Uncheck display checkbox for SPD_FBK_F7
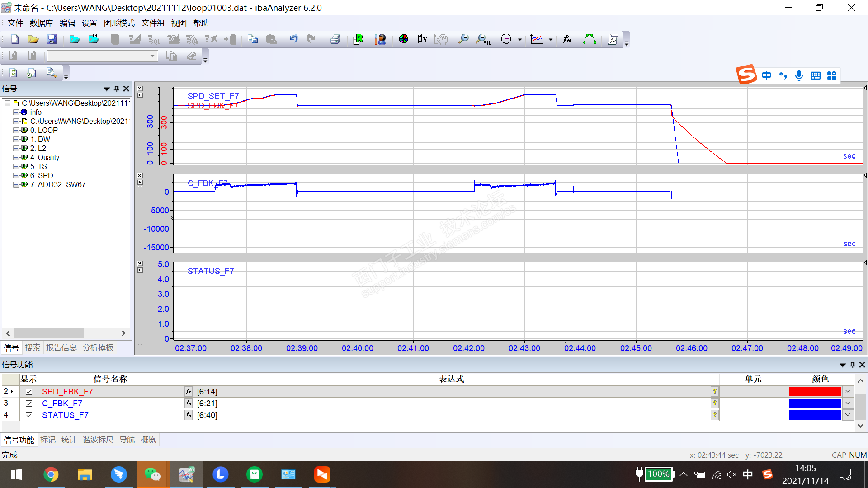 click(x=29, y=392)
